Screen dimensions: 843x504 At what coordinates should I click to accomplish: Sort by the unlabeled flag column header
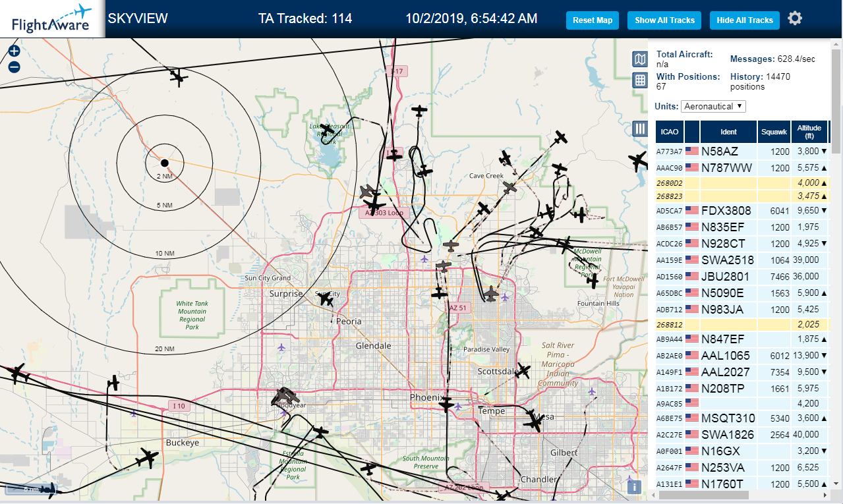tap(692, 132)
